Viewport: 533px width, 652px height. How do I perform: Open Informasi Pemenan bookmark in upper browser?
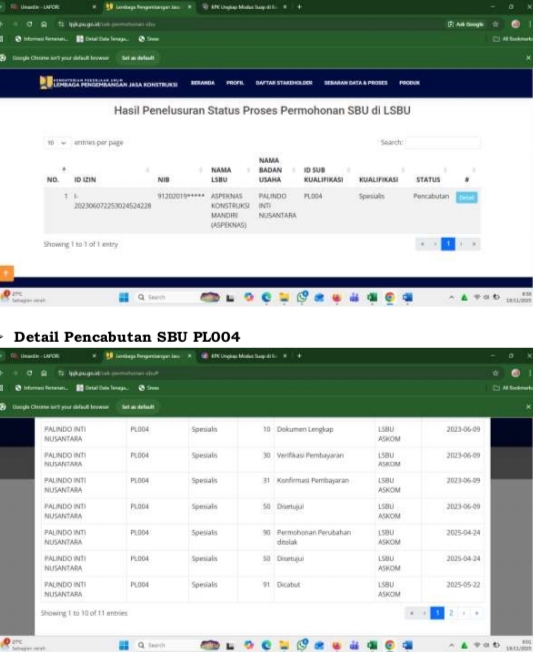tap(41, 39)
